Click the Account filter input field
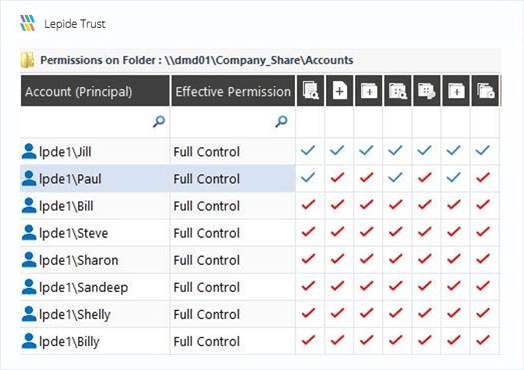The image size is (524, 370). click(95, 122)
